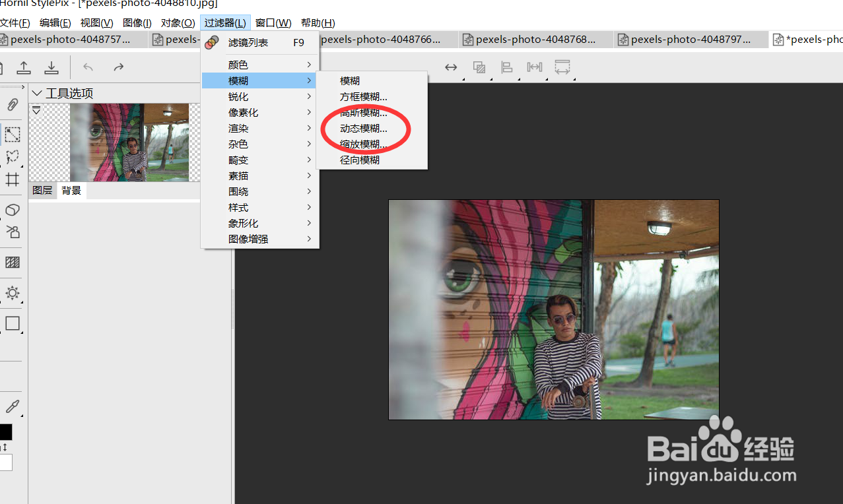Collapse the 工具选项 panel chevron
Screen dimensions: 843x504
[37, 94]
